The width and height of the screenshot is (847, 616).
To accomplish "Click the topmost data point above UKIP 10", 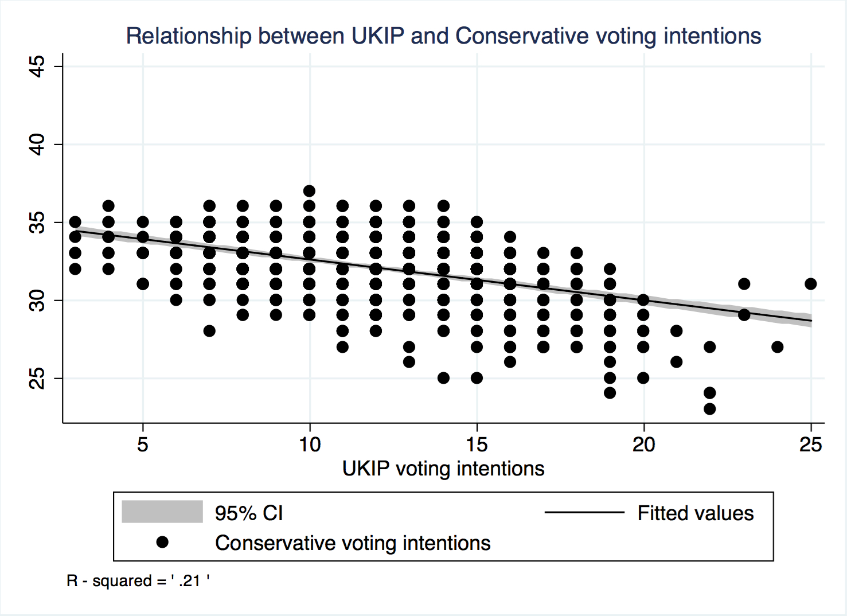I will coord(309,191).
